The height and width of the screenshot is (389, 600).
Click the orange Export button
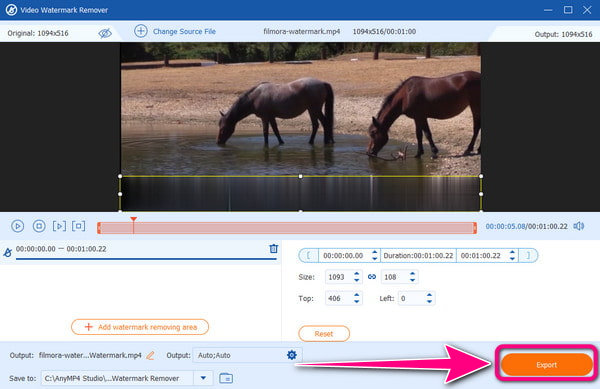coord(546,365)
